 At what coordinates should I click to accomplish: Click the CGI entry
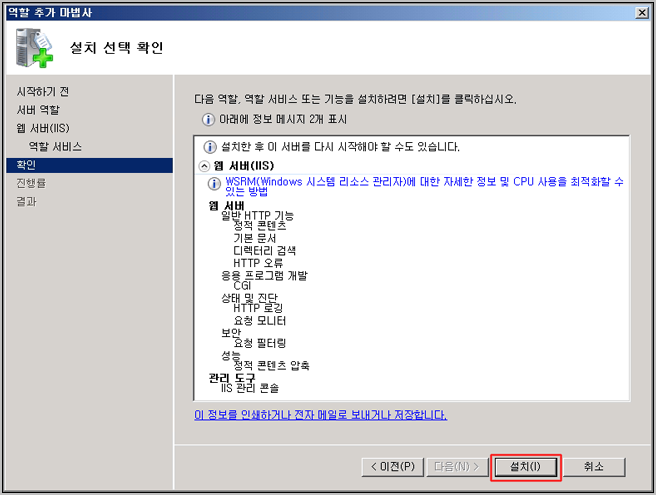(x=242, y=286)
